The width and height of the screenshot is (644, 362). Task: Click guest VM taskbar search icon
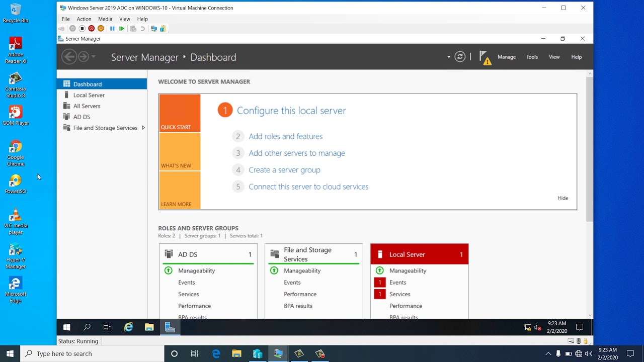pyautogui.click(x=87, y=327)
